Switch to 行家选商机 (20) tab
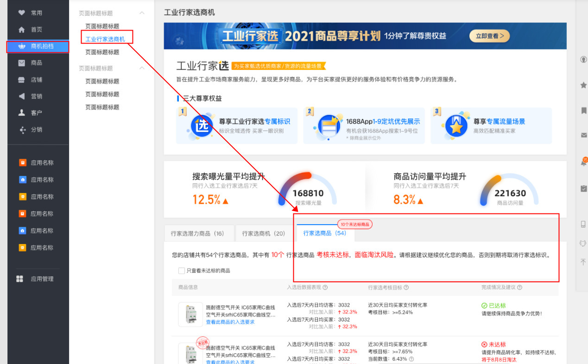Screen dimensions: 588x364 tap(263, 233)
